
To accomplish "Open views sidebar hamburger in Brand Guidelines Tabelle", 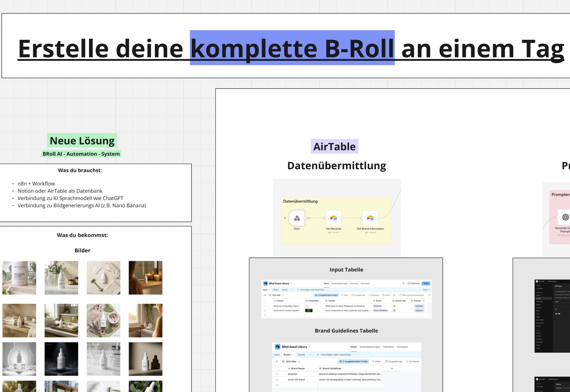I will coord(277,362).
